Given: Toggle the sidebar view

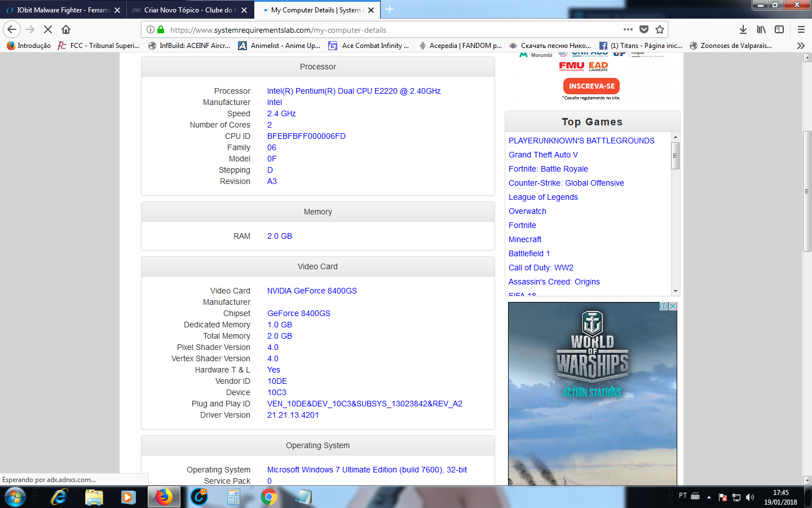Looking at the screenshot, I should pos(779,29).
